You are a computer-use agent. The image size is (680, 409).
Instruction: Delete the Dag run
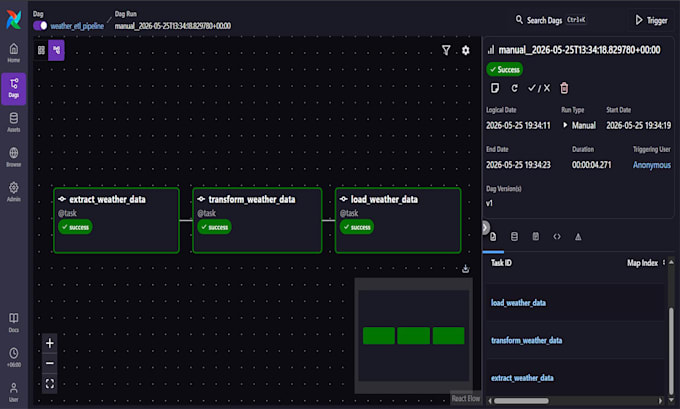coord(564,88)
